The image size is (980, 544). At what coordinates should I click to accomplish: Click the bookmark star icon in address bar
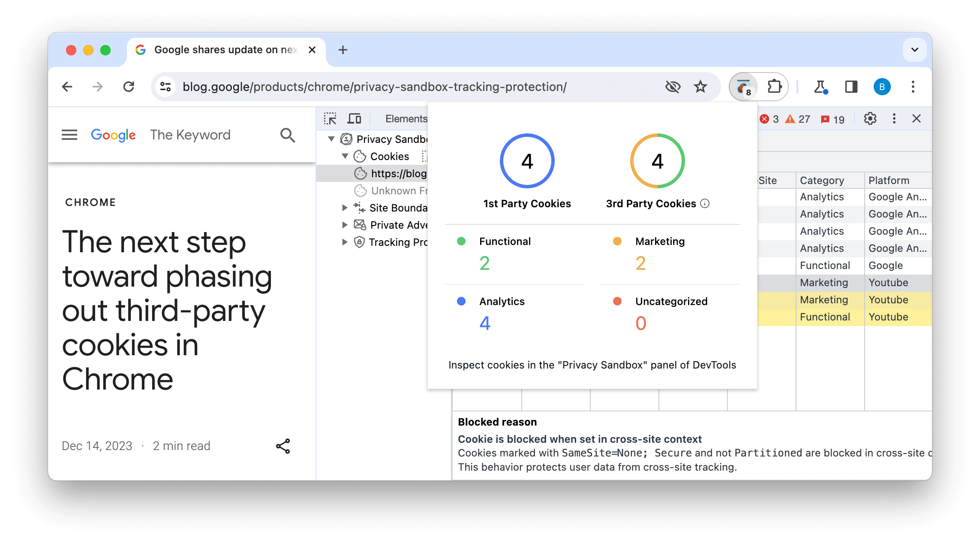(700, 86)
